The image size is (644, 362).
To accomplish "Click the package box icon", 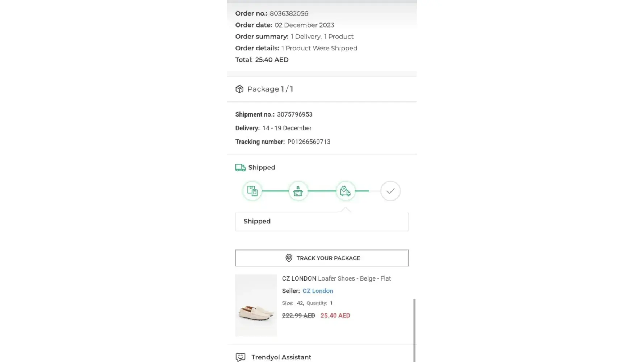I will [239, 89].
